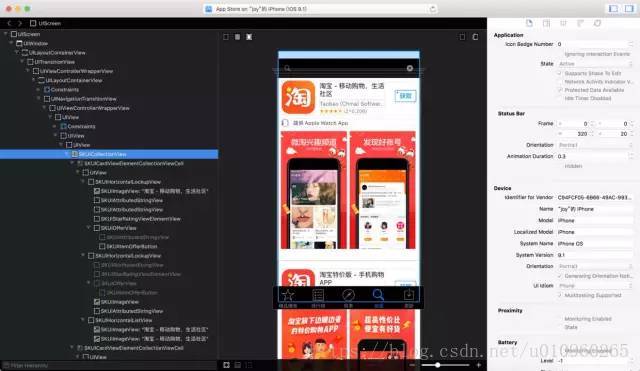Viewport: 640px width, 371px height.
Task: Click the second bottom canvas toolbar icon
Action: [238, 365]
